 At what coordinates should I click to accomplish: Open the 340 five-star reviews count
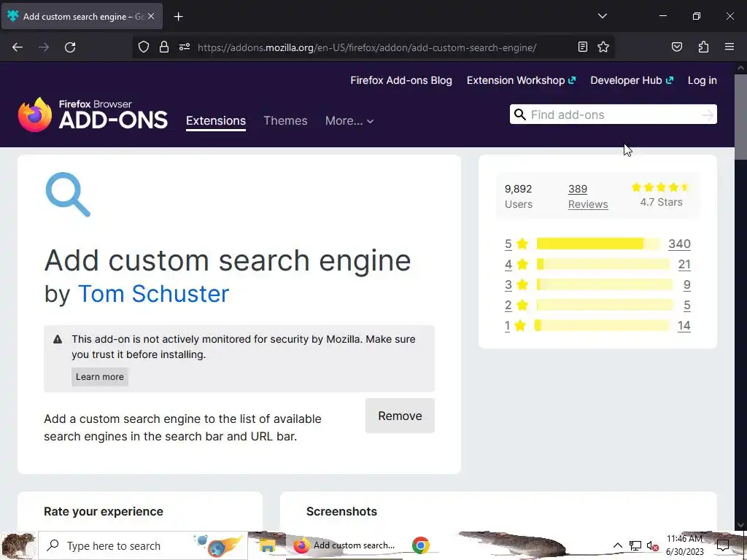(x=679, y=244)
